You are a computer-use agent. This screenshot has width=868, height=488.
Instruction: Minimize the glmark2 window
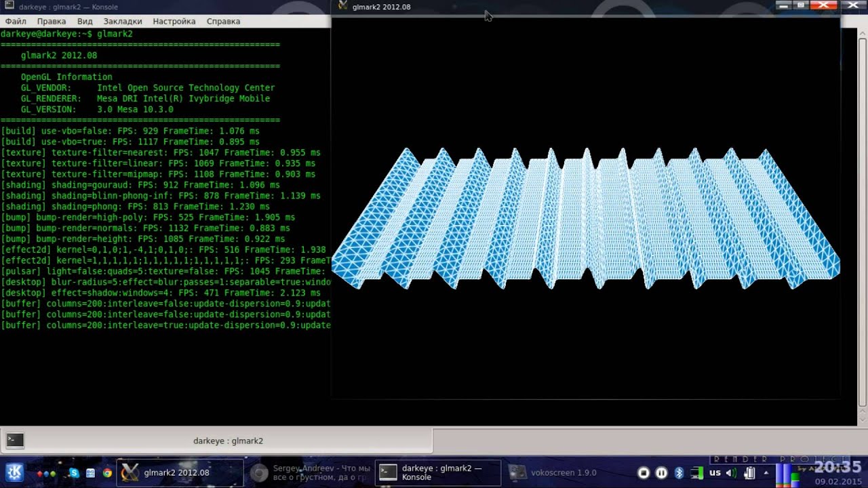click(x=784, y=5)
